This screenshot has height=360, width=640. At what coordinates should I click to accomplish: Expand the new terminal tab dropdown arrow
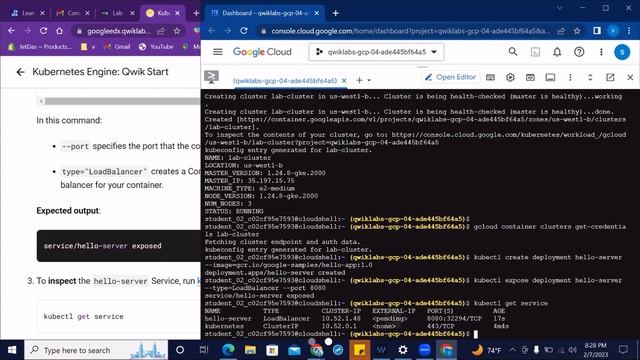(369, 80)
